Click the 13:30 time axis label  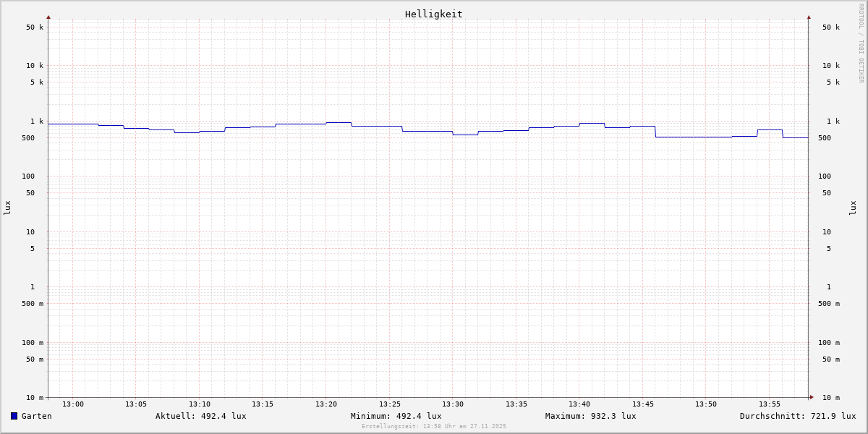pos(453,404)
